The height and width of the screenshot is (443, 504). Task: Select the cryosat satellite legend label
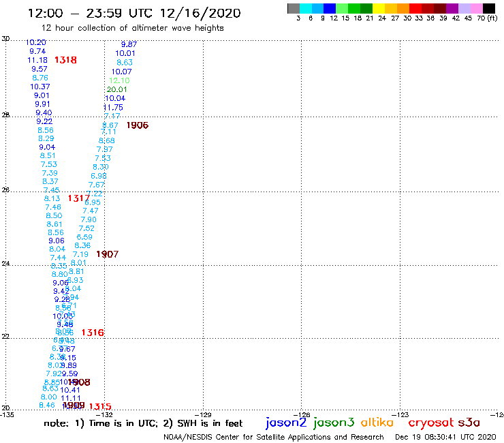(430, 423)
